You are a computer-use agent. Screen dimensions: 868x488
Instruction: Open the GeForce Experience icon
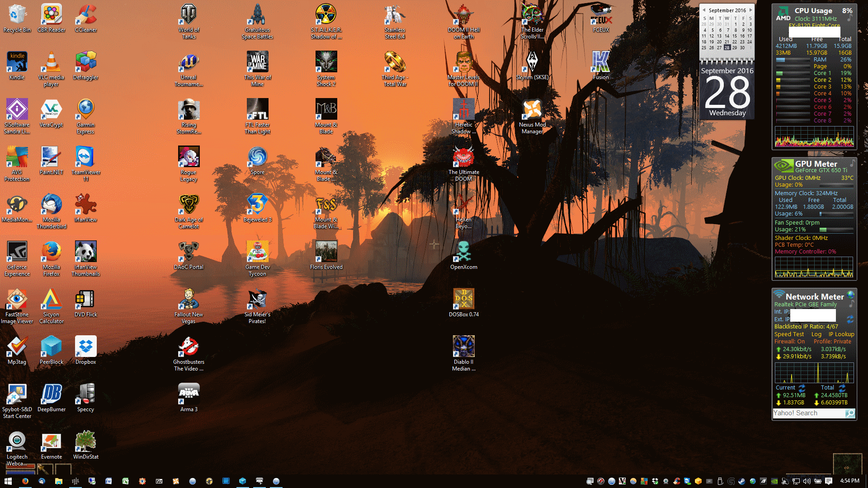pyautogui.click(x=17, y=259)
